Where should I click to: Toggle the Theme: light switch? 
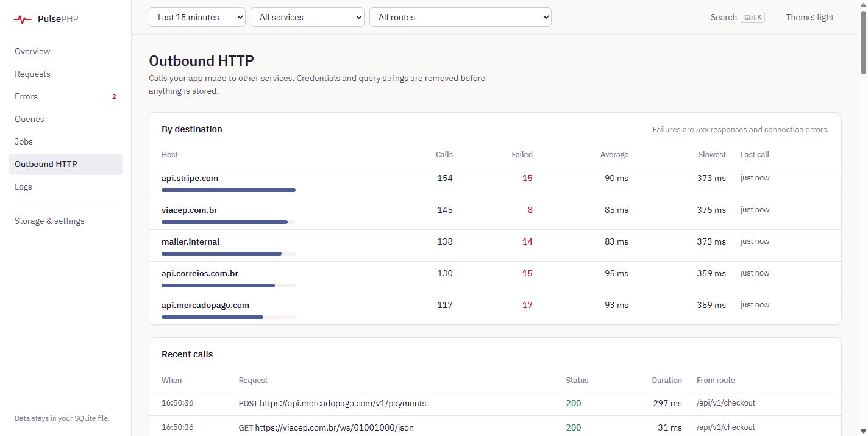[809, 17]
